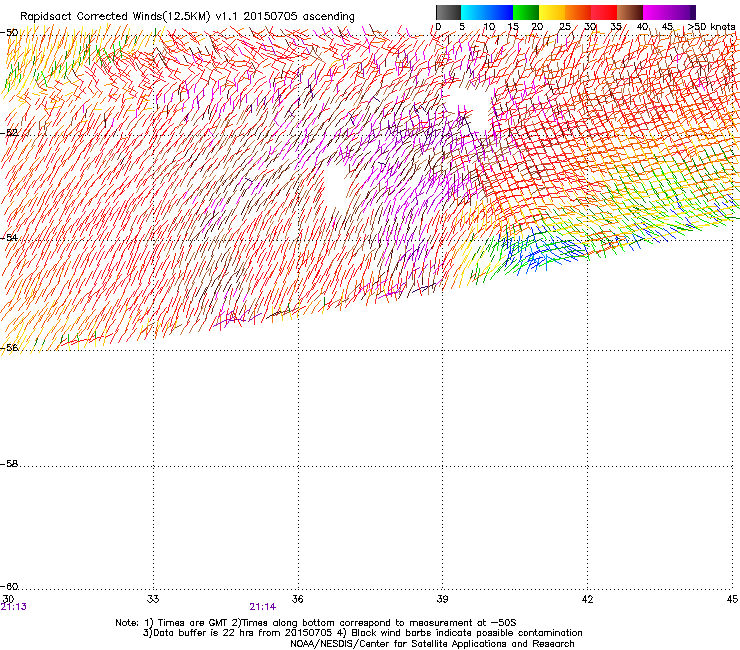This screenshot has height=650, width=740.
Task: Click the -52 latitude axis label
Action: click(9, 133)
